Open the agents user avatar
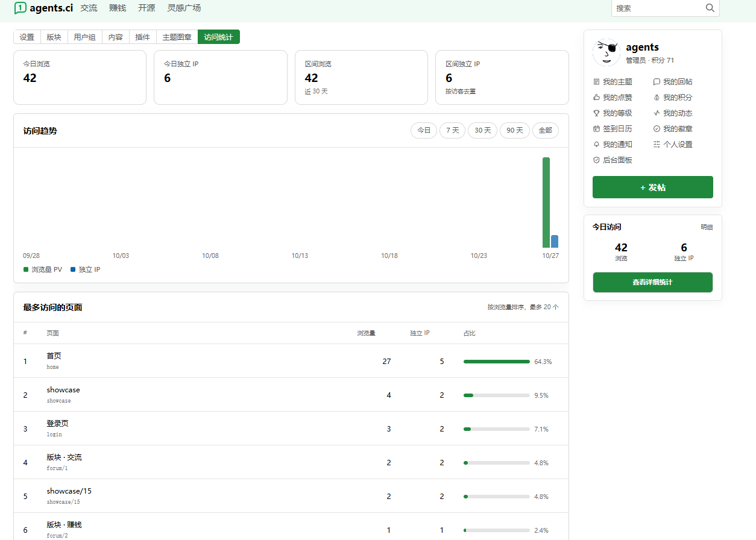This screenshot has height=540, width=756. click(x=606, y=52)
